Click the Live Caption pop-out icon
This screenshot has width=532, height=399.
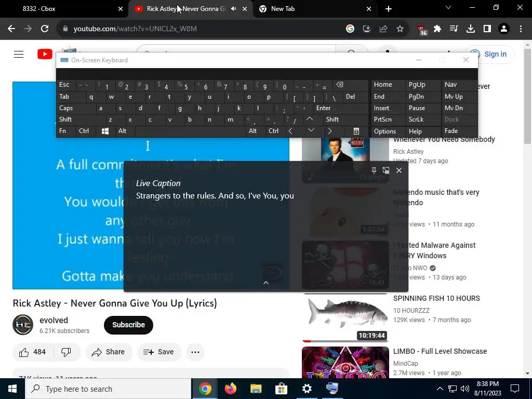point(386,170)
